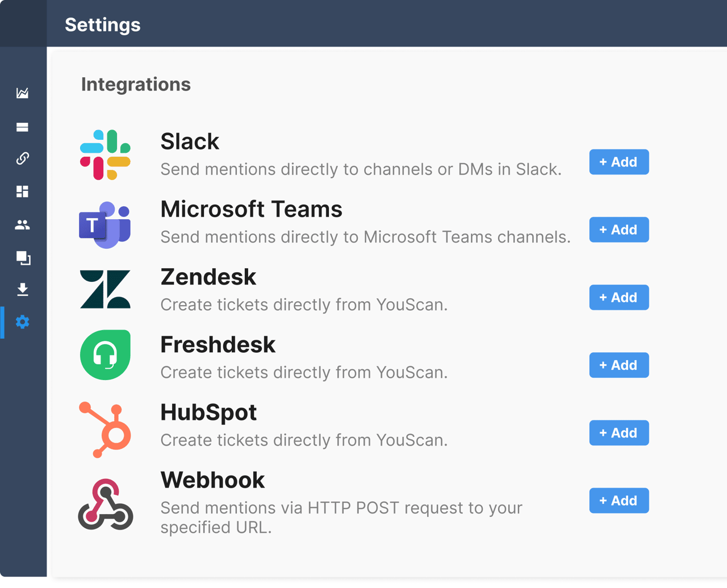Click the HubSpot logo

point(106,429)
